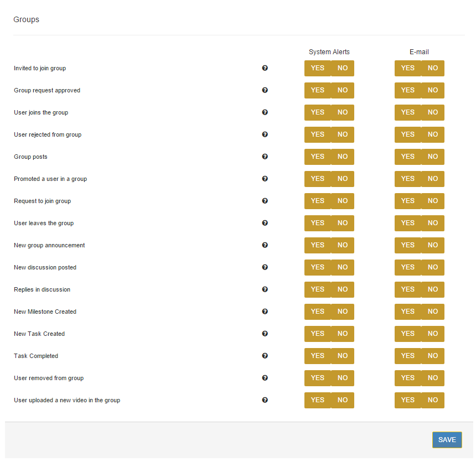Image resolution: width=476 pixels, height=467 pixels.
Task: Enable System Alerts for Task Completed
Action: pyautogui.click(x=318, y=356)
